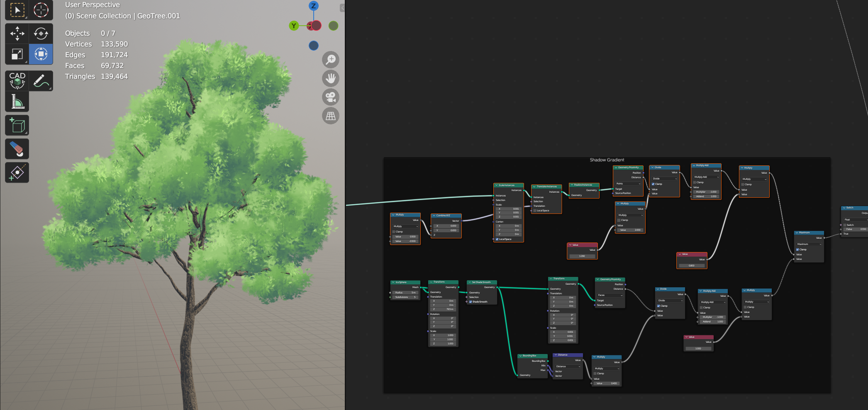Viewport: 868px width, 410px height.
Task: Click the Distance node header
Action: coord(568,355)
